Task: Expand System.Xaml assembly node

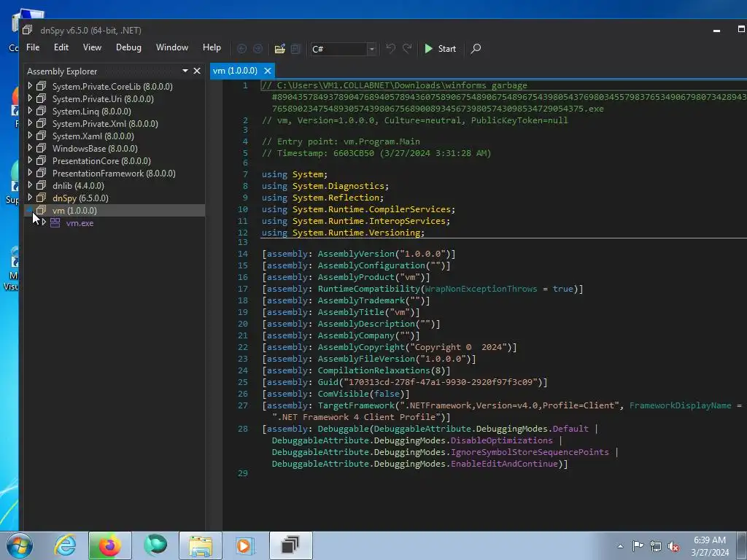Action: pyautogui.click(x=30, y=135)
